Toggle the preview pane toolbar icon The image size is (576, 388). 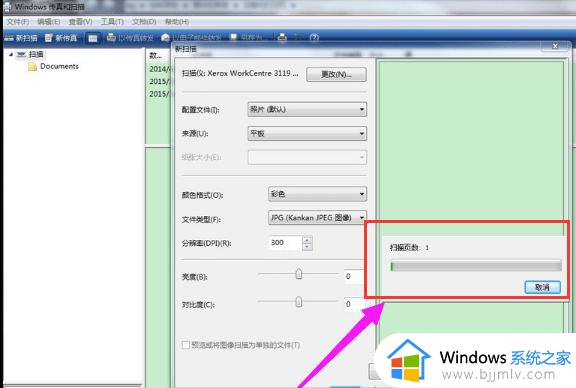tap(93, 38)
